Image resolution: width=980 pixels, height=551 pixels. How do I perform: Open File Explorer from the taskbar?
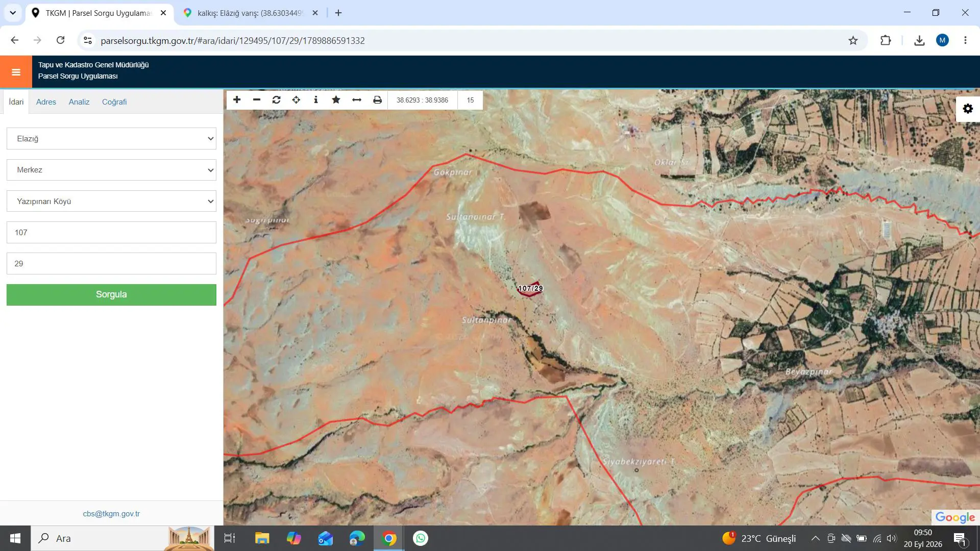[262, 538]
